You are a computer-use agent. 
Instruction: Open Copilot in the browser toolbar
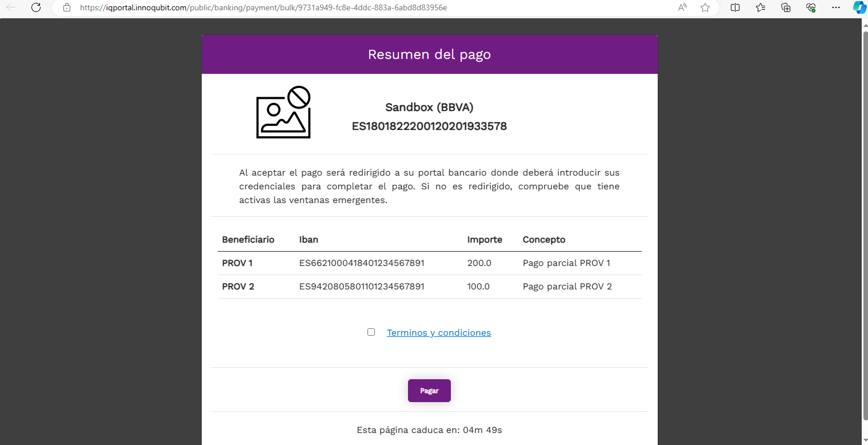tap(859, 7)
